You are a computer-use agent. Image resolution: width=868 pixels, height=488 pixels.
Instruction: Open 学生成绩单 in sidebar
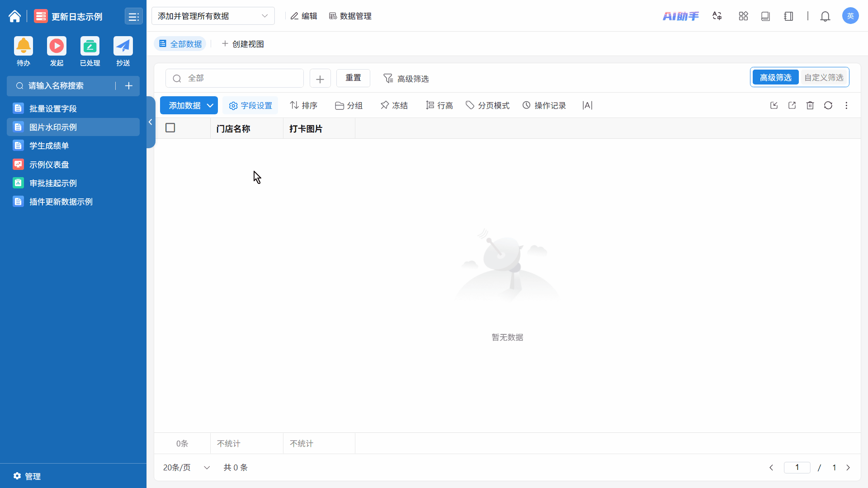click(49, 145)
